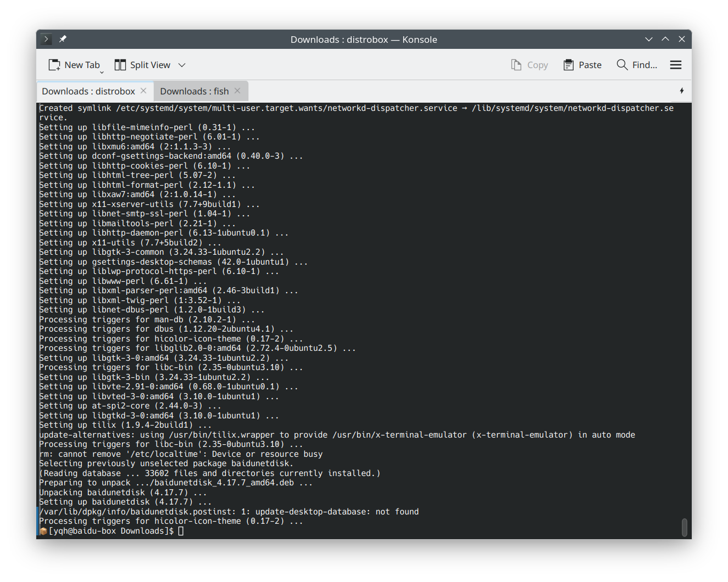
Task: Click the line 'Setting up tilix (1.9.4-2build1)'
Action: point(125,425)
